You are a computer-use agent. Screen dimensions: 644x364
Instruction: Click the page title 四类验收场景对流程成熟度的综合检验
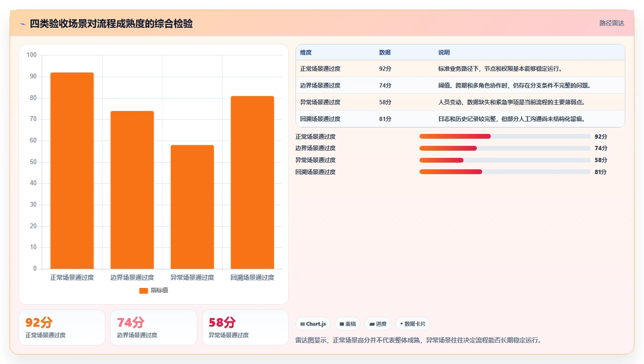click(111, 24)
